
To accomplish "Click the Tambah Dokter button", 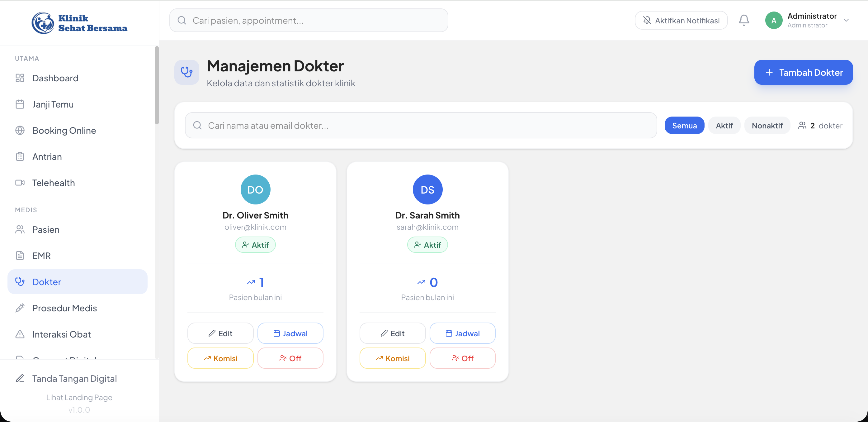I will (x=803, y=72).
